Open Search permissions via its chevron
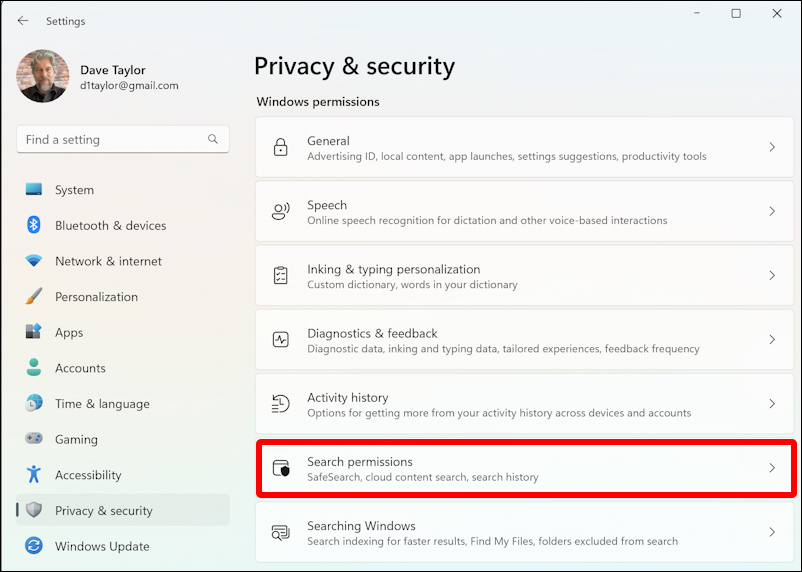 [x=771, y=468]
